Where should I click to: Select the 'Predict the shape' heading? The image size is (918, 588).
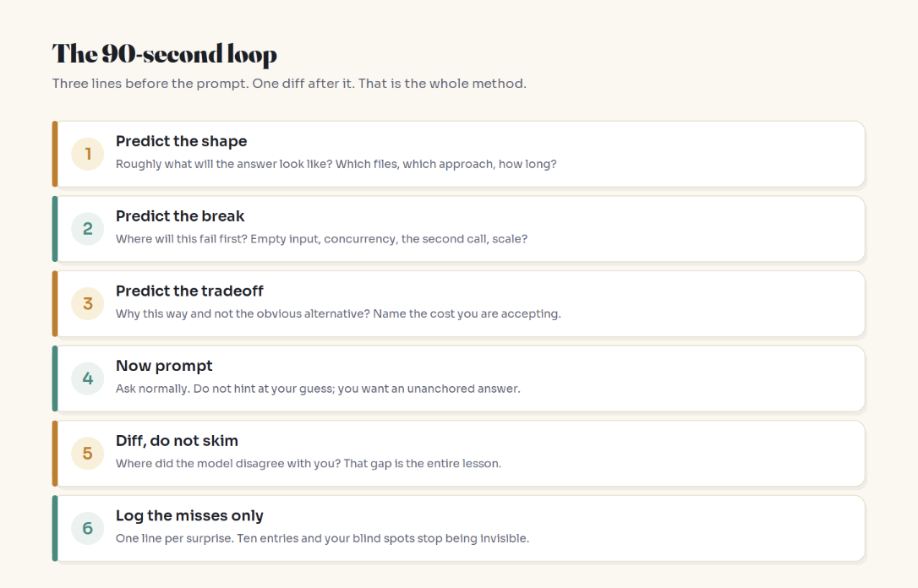click(x=182, y=142)
